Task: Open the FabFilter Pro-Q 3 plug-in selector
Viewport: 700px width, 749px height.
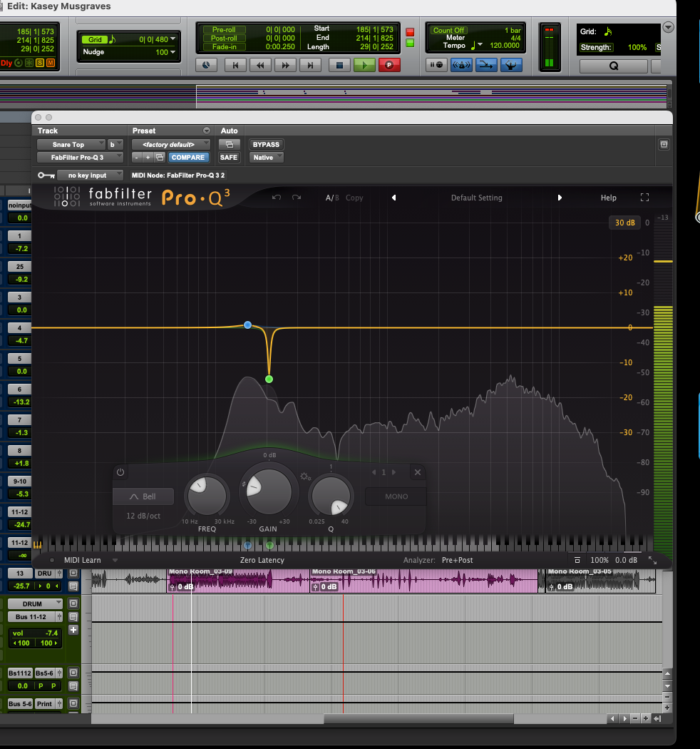Action: [x=80, y=157]
